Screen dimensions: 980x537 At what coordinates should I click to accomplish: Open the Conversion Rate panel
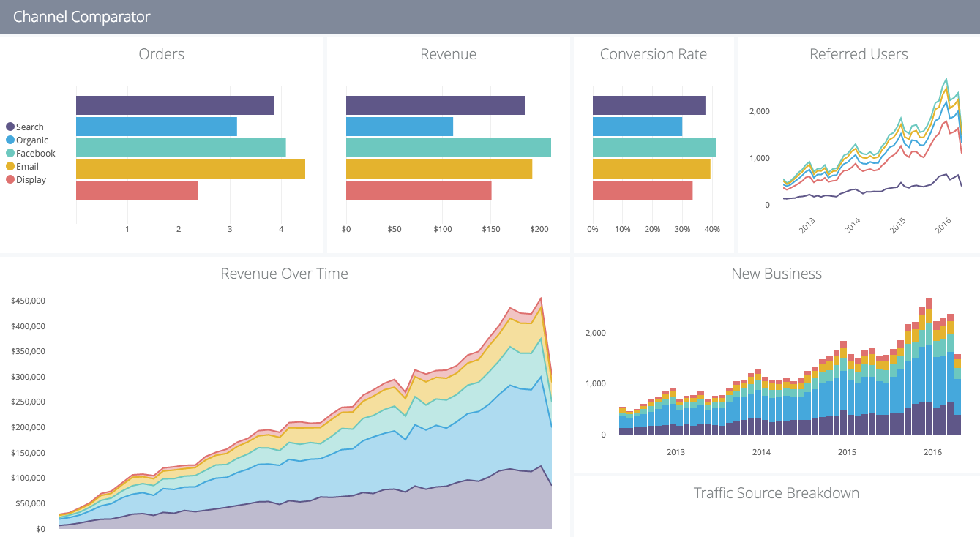(654, 54)
